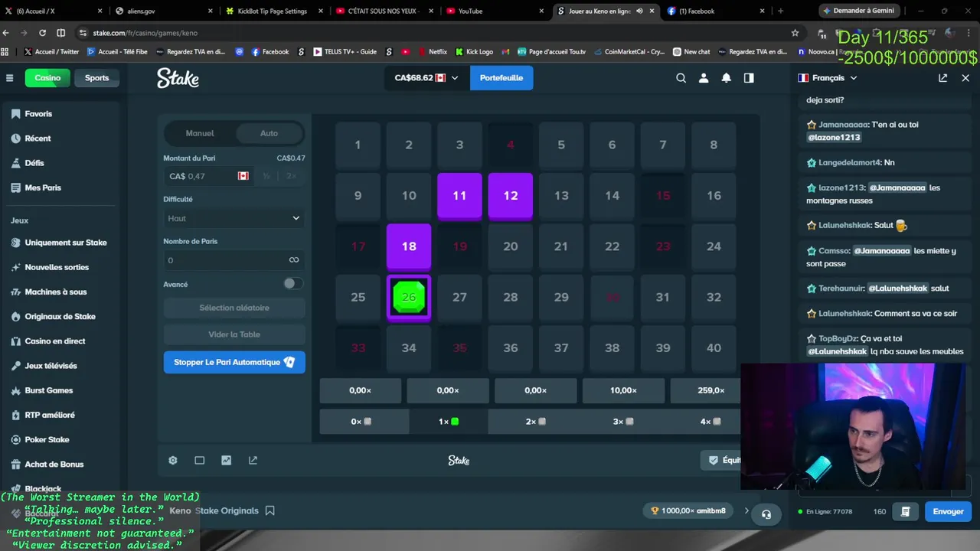Image resolution: width=980 pixels, height=551 pixels.
Task: Switch to Manuel betting mode
Action: tap(200, 133)
